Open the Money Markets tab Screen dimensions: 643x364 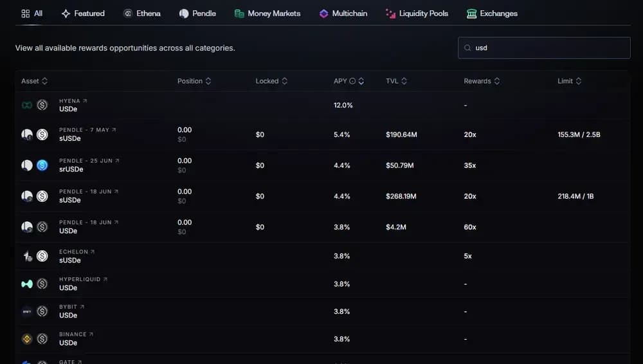pos(267,14)
